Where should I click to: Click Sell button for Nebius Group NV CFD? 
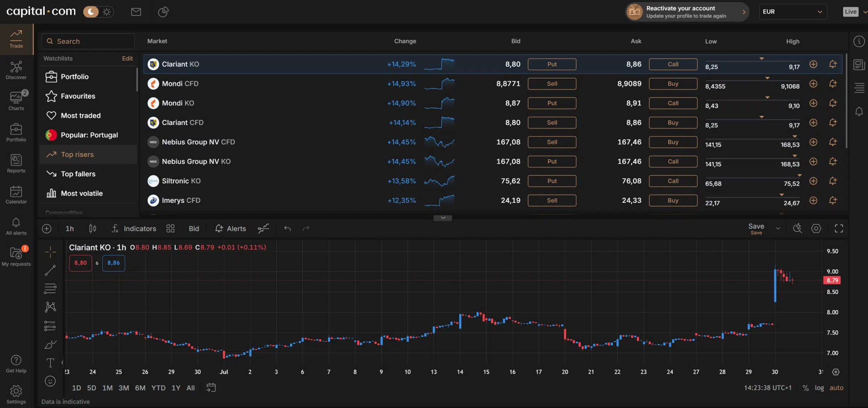click(x=552, y=142)
